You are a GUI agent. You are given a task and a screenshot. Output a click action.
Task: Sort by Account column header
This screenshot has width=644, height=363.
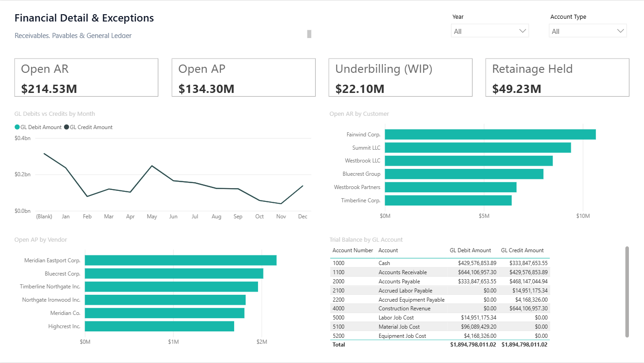388,250
